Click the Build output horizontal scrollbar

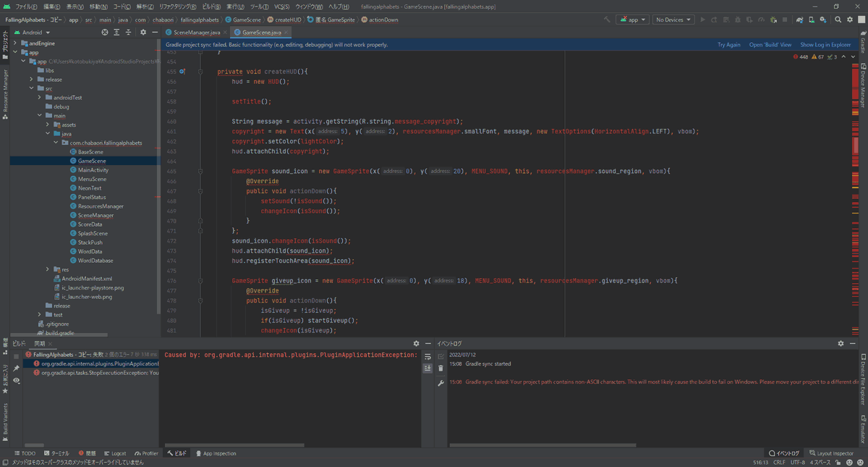pyautogui.click(x=234, y=445)
